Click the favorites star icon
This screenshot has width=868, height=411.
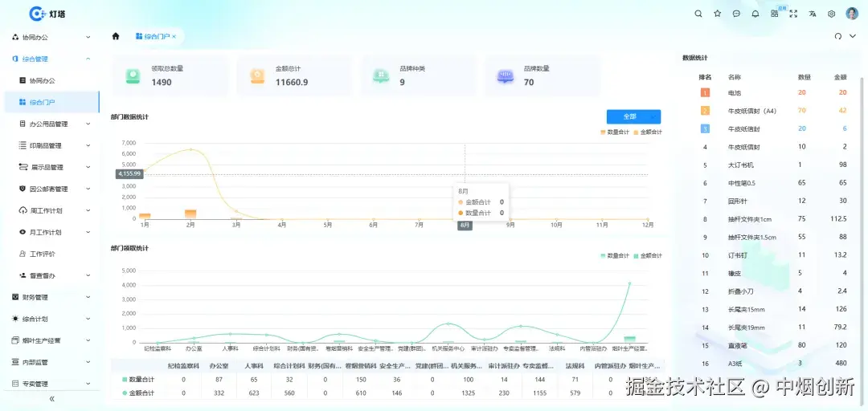(x=718, y=14)
